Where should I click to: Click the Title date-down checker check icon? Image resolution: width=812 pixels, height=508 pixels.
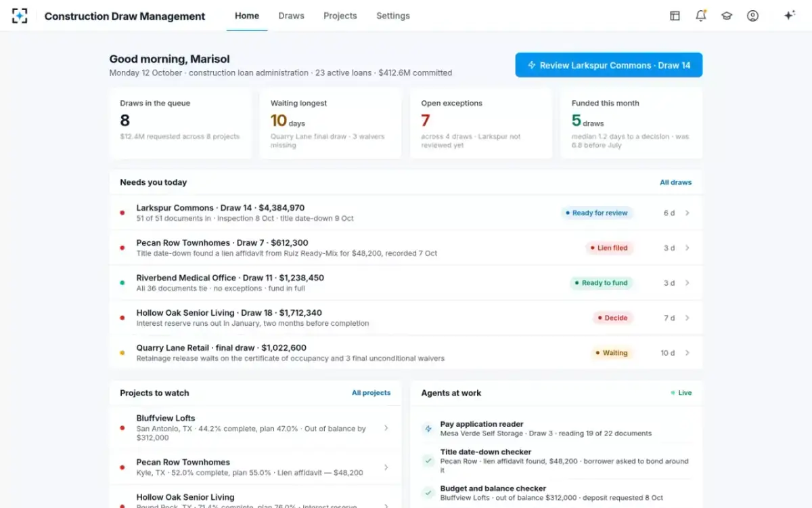coord(428,461)
